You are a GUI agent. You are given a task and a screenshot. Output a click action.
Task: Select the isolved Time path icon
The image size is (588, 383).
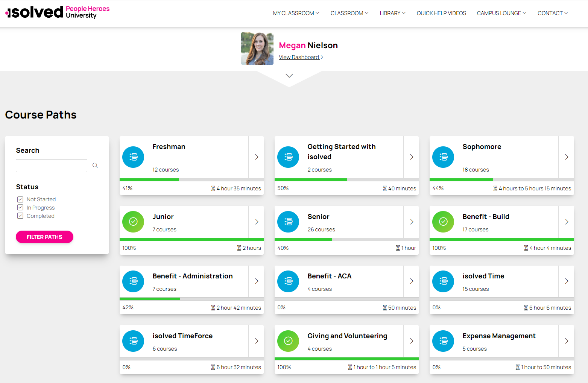443,281
